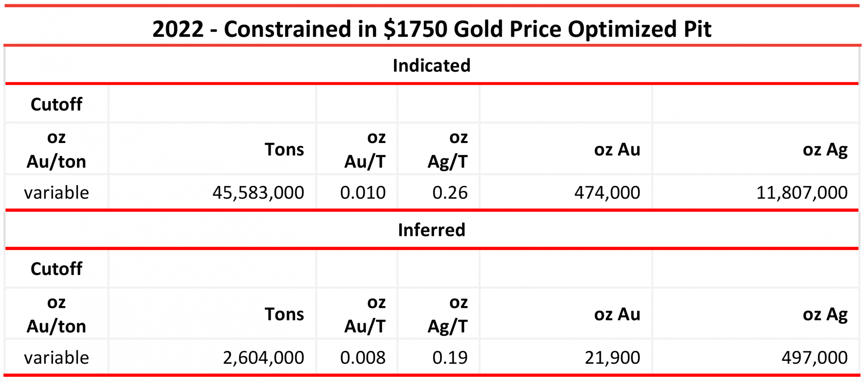Viewport: 868px width, 382px height.
Task: Click the Inferred gold grade 0.008
Action: click(363, 357)
